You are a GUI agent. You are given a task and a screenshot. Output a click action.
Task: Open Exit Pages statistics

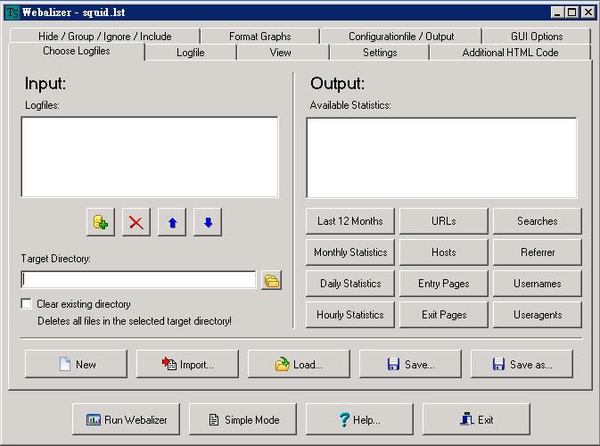[x=444, y=315]
